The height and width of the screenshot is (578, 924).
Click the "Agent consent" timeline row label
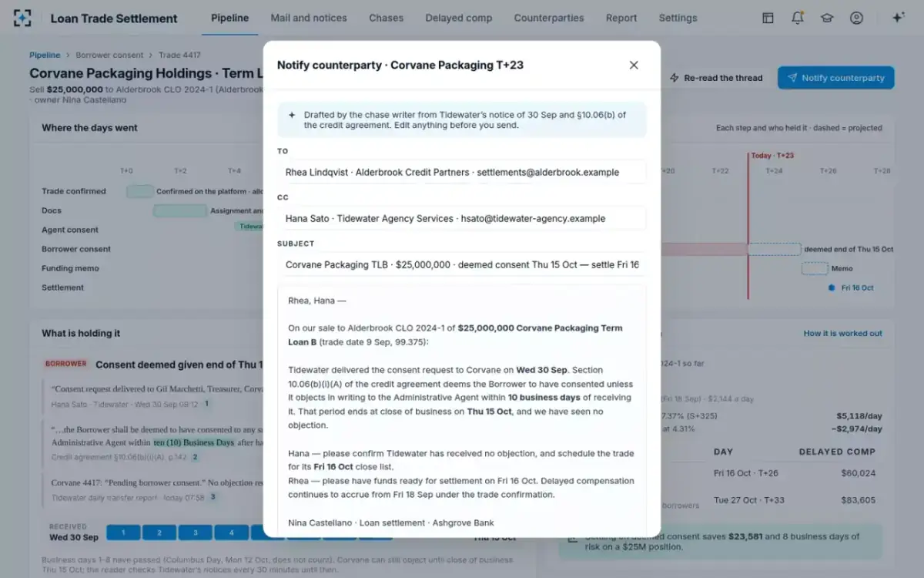coord(70,230)
